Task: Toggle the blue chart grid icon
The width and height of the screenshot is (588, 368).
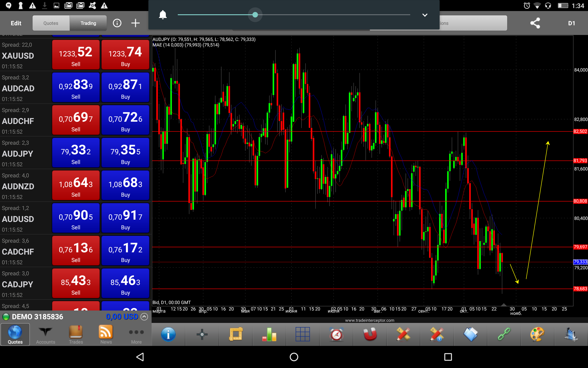Action: click(303, 334)
